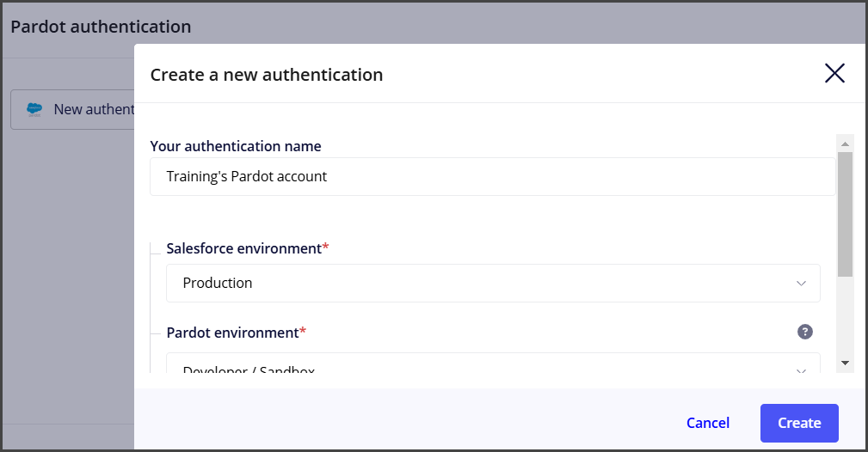
Task: Open the Pardot environment dropdown showing Developer / Sandbox
Action: 493,363
